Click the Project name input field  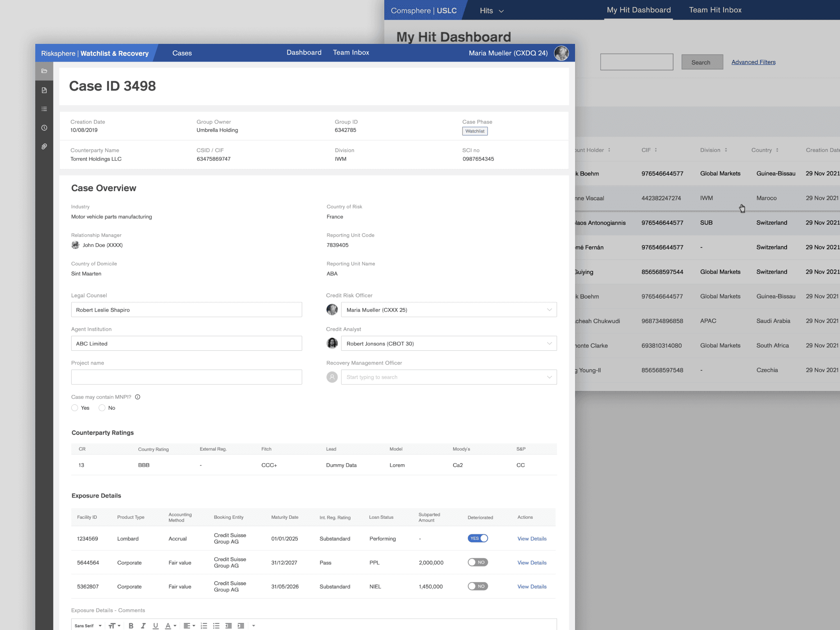coord(187,377)
